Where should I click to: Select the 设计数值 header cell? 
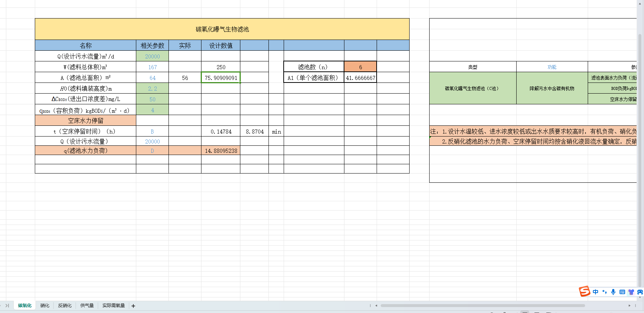click(x=221, y=46)
